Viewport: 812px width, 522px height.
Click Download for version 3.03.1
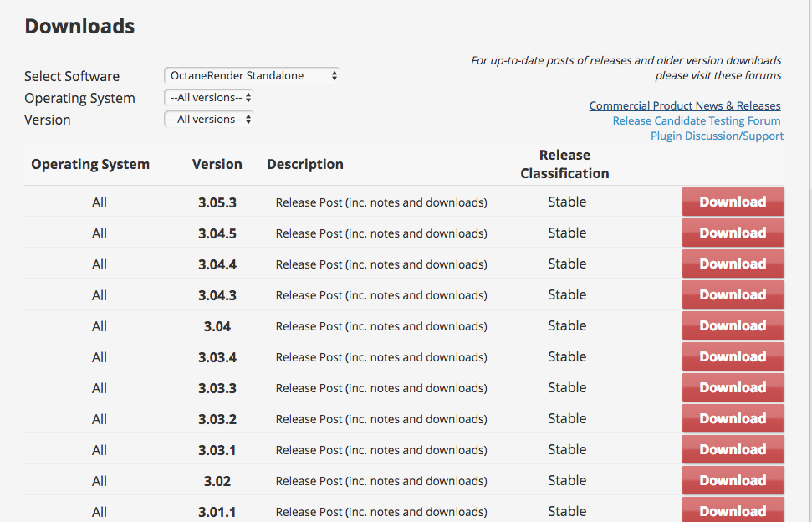coord(733,450)
